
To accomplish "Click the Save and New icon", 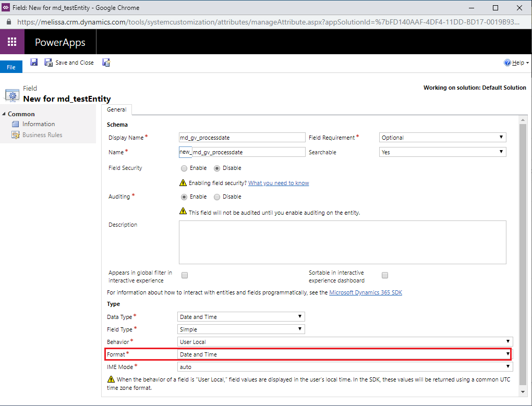I will point(106,63).
